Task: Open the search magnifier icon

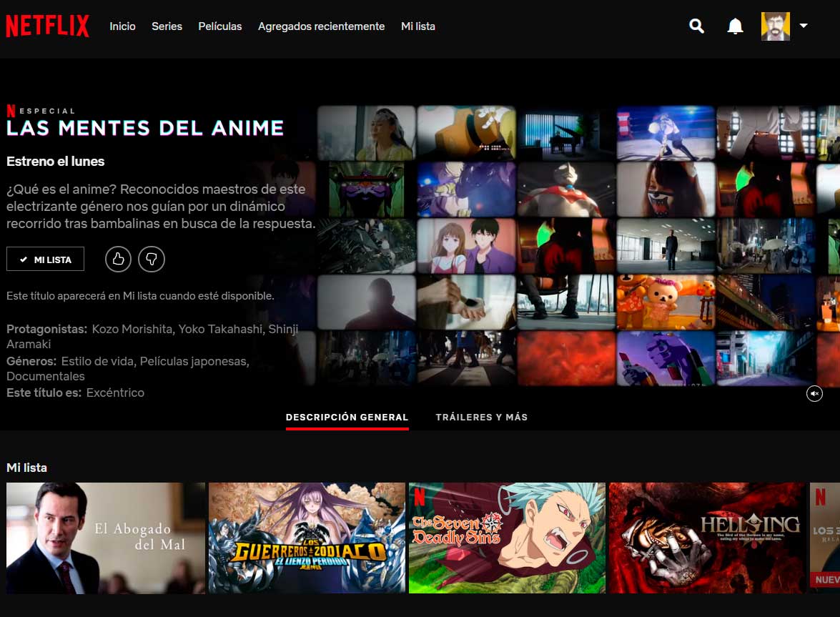Action: coord(696,26)
